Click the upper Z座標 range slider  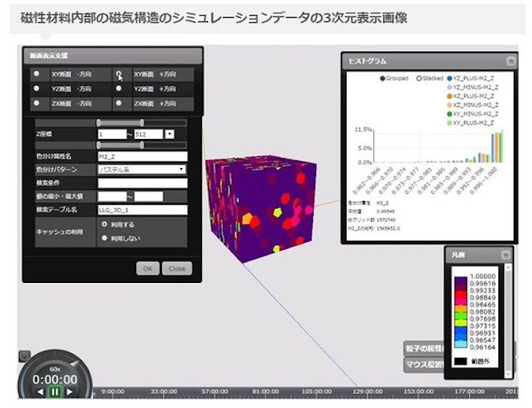point(142,123)
